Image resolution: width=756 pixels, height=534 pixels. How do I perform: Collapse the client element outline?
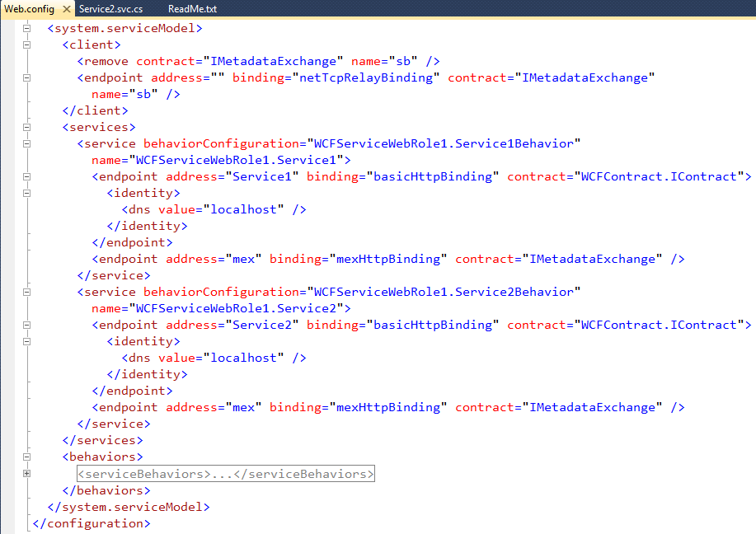27,44
